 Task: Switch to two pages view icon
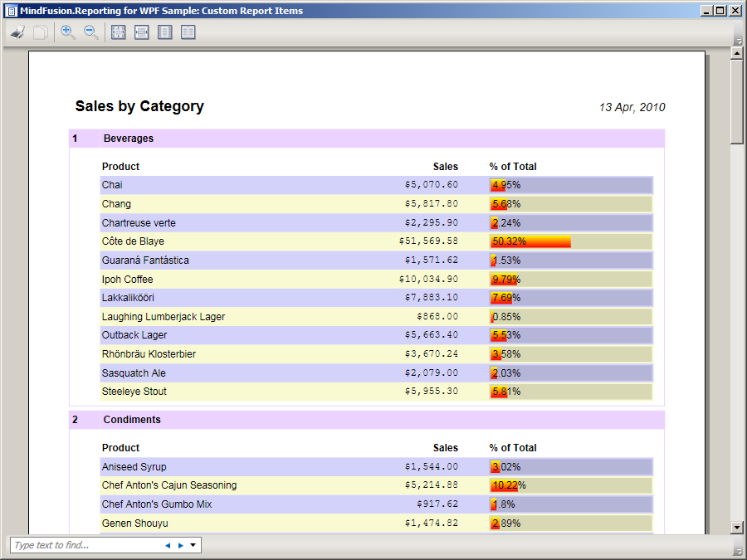[188, 32]
